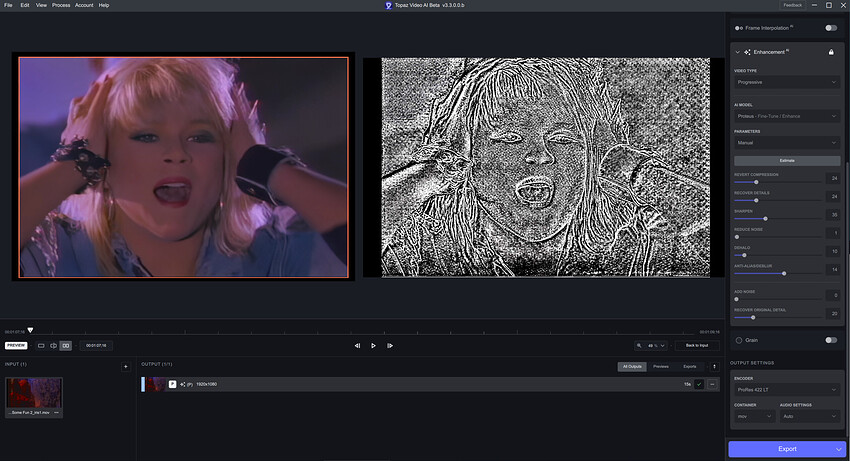This screenshot has height=461, width=850.
Task: Open input file more options ellipsis
Action: [x=56, y=413]
